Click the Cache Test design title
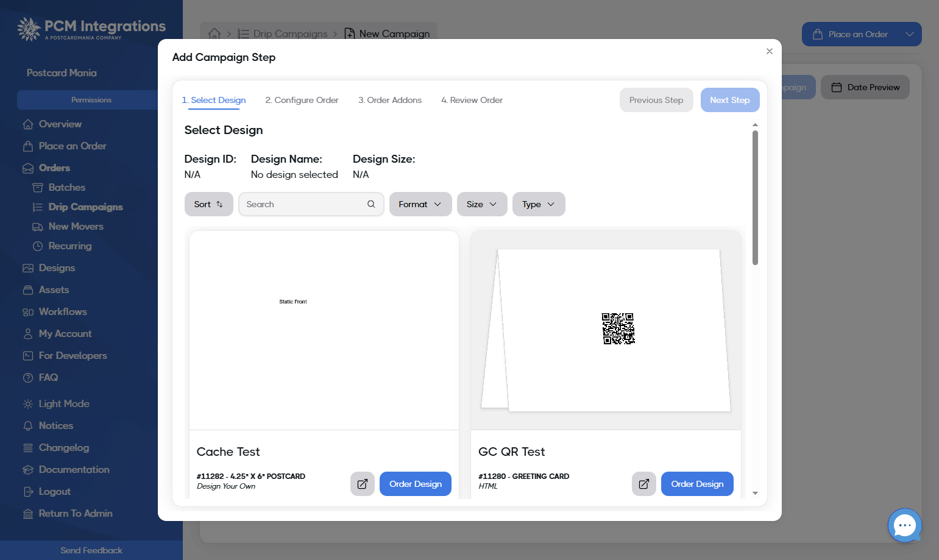The width and height of the screenshot is (939, 560). tap(229, 452)
